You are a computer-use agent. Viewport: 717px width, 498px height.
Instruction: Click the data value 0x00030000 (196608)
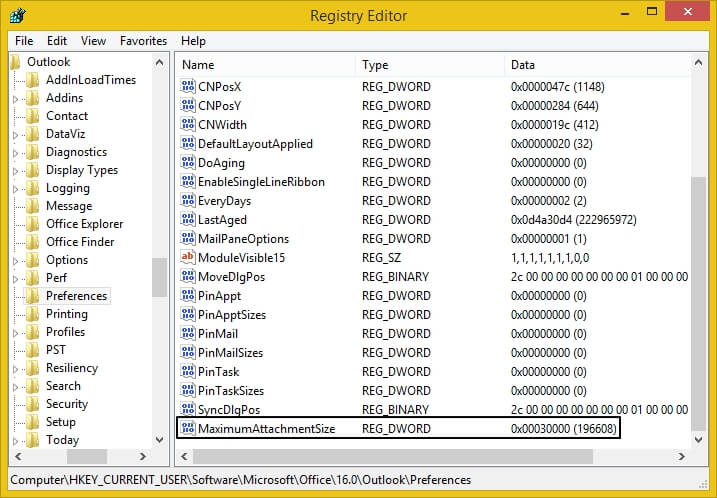tap(563, 428)
